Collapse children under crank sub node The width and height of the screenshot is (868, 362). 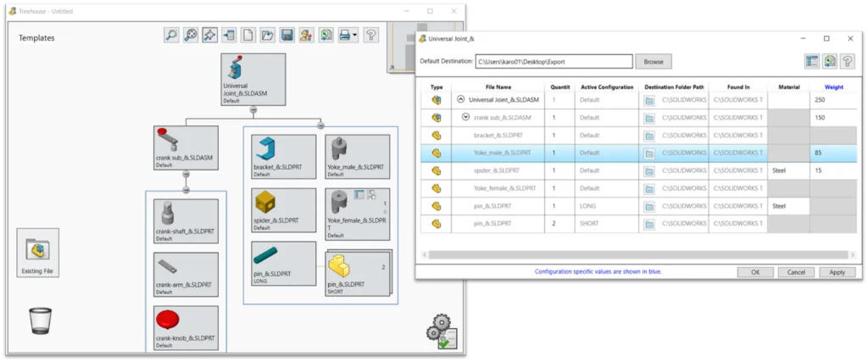[186, 174]
